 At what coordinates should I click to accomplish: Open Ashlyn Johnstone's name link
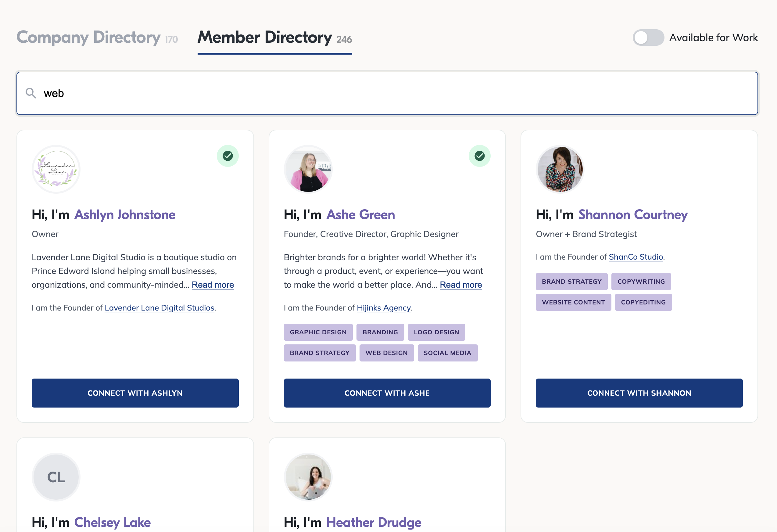point(125,215)
